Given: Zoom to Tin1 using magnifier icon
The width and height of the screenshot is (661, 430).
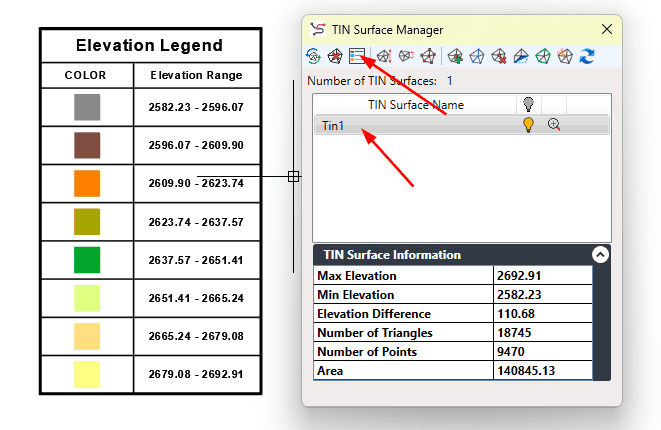Looking at the screenshot, I should 553,125.
